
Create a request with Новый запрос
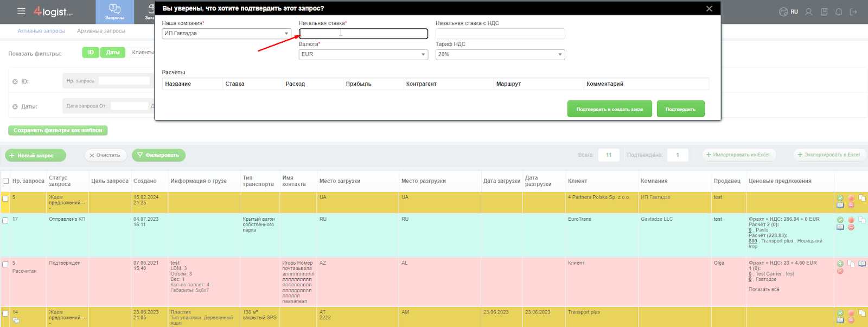click(x=35, y=156)
